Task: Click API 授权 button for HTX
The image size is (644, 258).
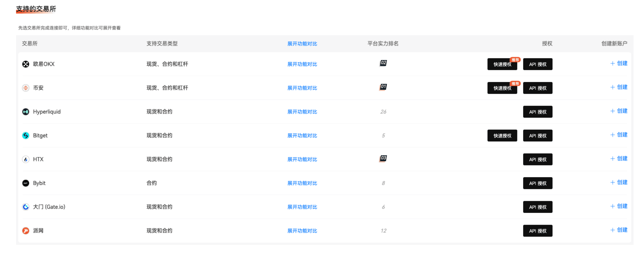Action: coord(538,159)
